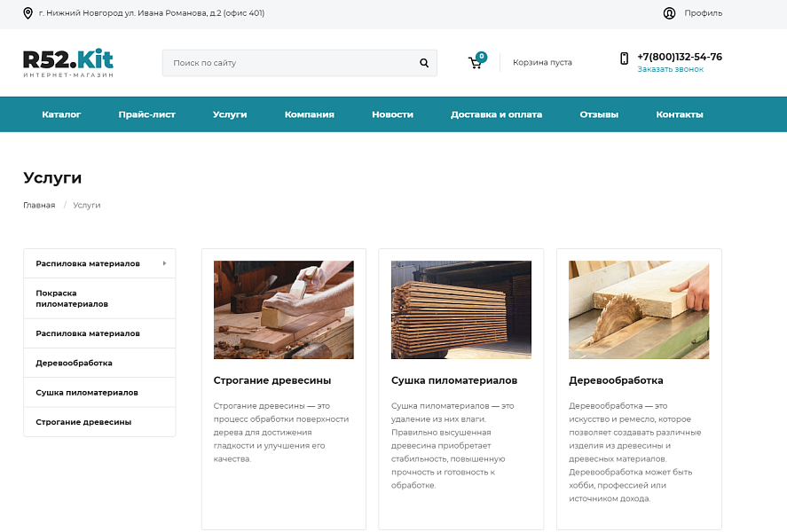Click the Деревообработка card image
The width and height of the screenshot is (787, 532).
pyautogui.click(x=639, y=309)
